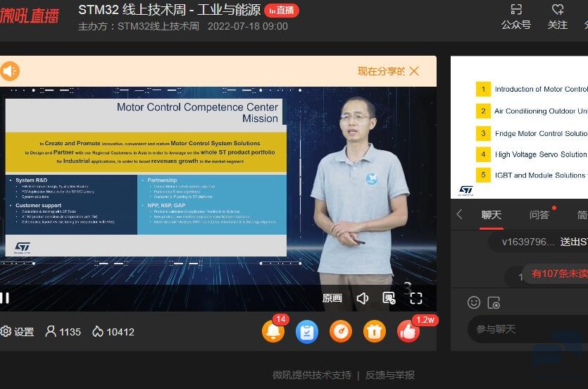The height and width of the screenshot is (389, 588).
Task: Open emoji picker in chat
Action: (x=474, y=302)
